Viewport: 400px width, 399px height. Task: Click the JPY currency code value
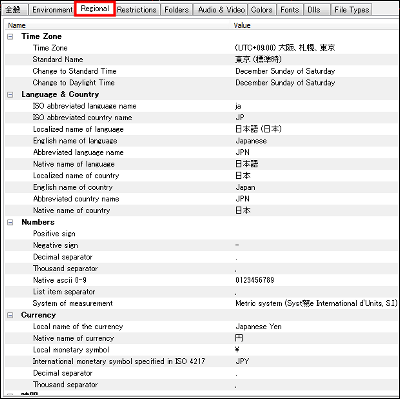coord(242,362)
